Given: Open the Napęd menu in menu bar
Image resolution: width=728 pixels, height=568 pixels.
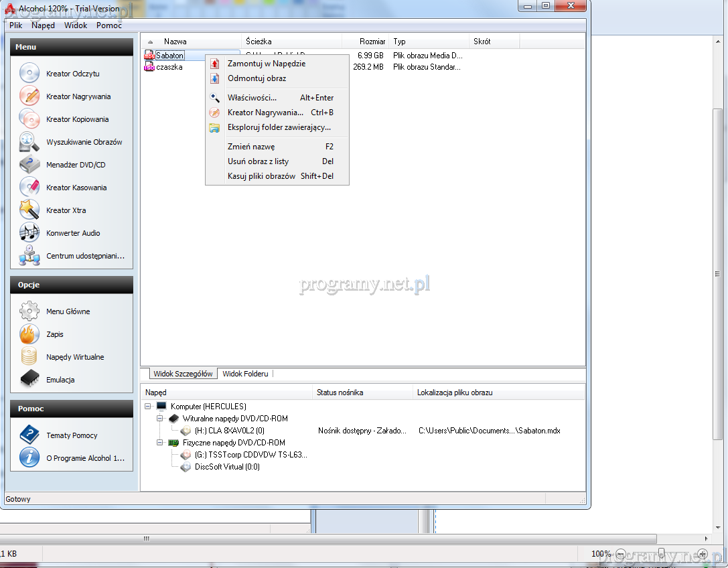Looking at the screenshot, I should pyautogui.click(x=44, y=25).
